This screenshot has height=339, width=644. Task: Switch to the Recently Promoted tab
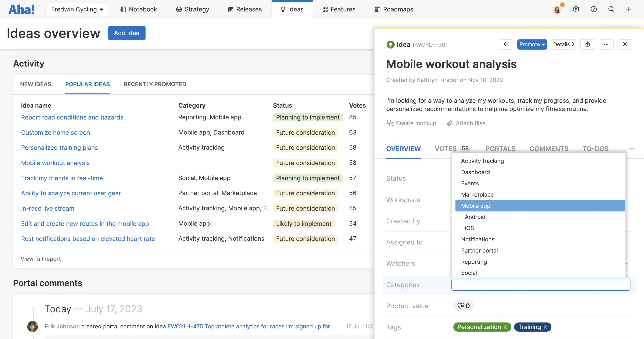155,84
